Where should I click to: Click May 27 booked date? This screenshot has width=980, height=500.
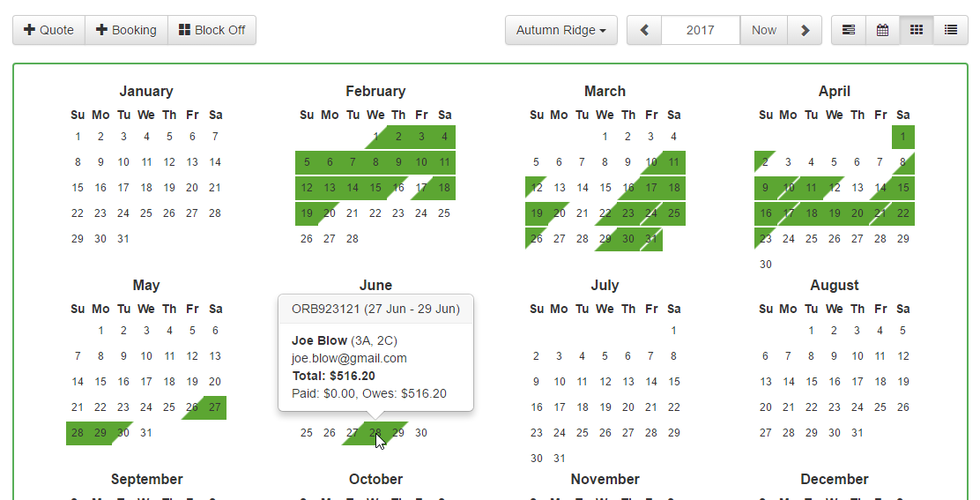pyautogui.click(x=215, y=407)
